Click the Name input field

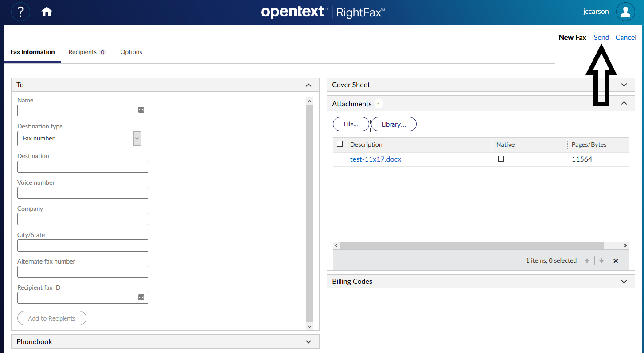pyautogui.click(x=83, y=110)
